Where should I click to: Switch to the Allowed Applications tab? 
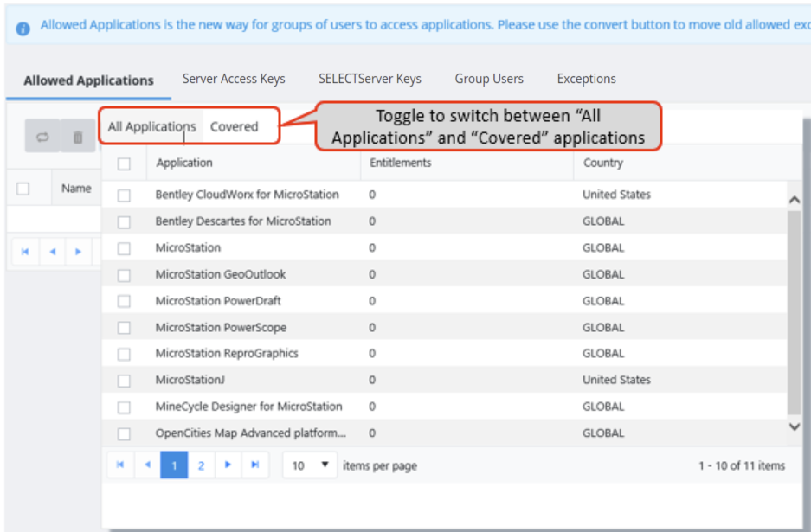(x=88, y=80)
